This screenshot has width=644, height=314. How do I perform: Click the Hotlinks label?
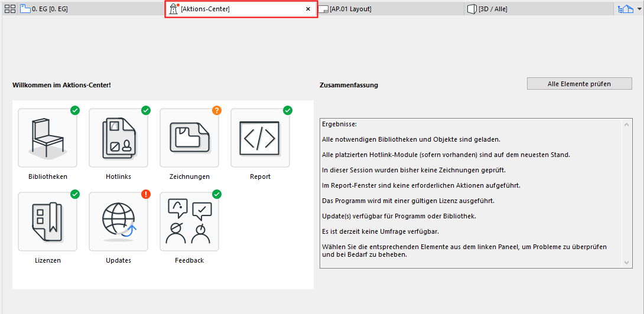118,177
